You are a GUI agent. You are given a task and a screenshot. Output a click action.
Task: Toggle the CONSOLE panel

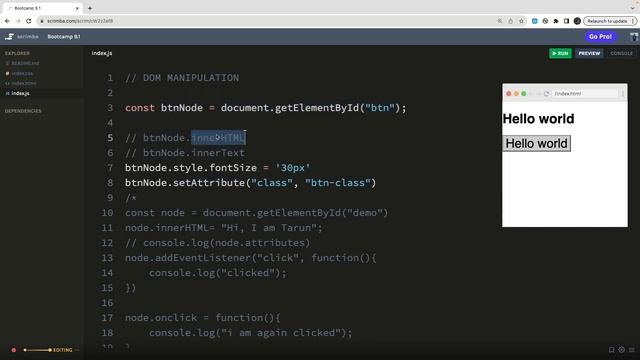point(621,53)
